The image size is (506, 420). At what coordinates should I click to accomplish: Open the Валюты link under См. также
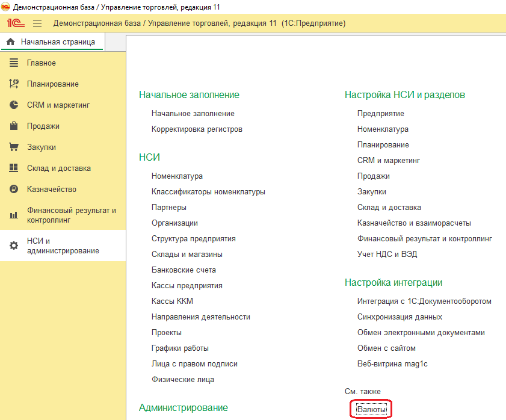pos(371,410)
